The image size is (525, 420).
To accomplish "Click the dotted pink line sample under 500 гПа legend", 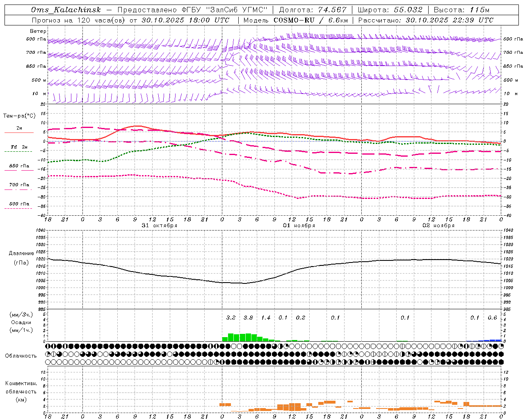I will tap(18, 209).
